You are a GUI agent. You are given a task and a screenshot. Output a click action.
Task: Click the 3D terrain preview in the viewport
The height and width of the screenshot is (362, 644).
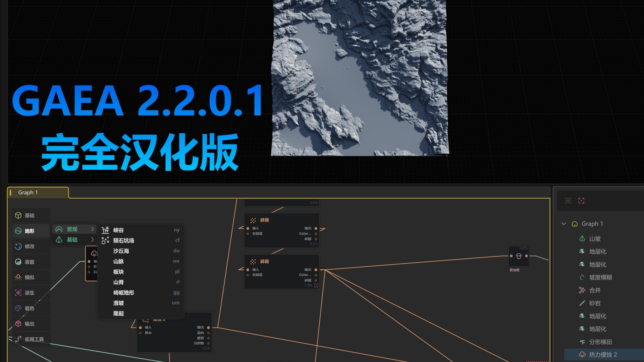coord(360,78)
